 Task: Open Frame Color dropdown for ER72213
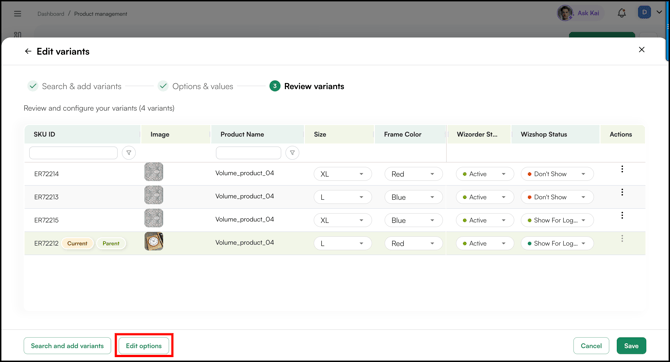[x=413, y=197]
